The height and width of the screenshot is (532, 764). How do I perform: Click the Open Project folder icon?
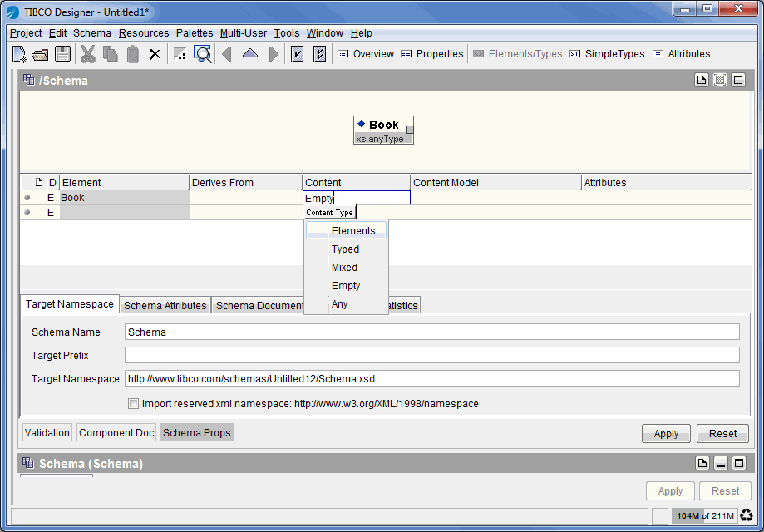tap(41, 54)
